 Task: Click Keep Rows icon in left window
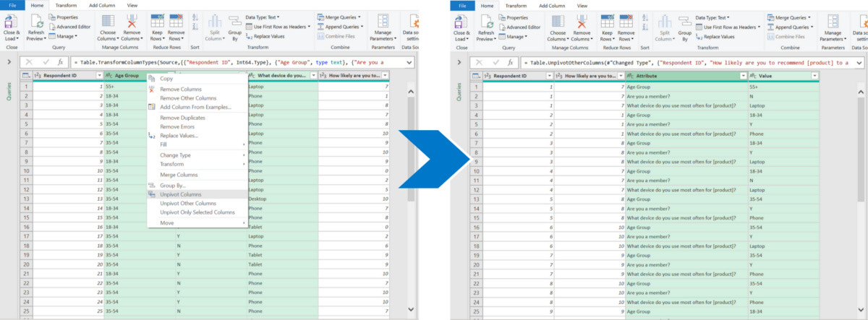(x=156, y=21)
